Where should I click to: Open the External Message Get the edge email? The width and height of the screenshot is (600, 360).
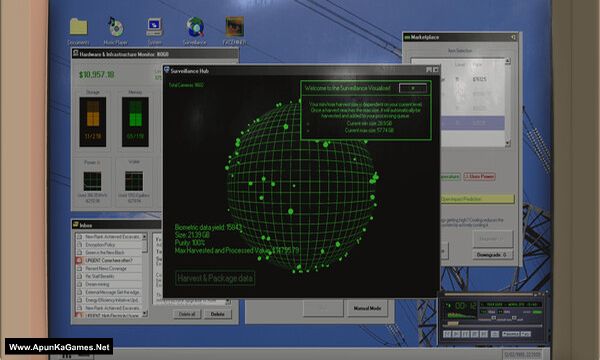point(109,292)
